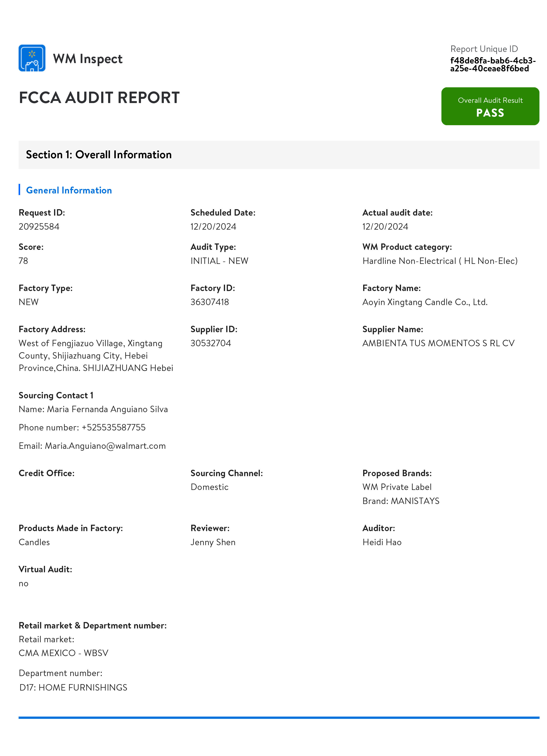
Task: Click the Request ID value 20925584
Action: (x=39, y=227)
